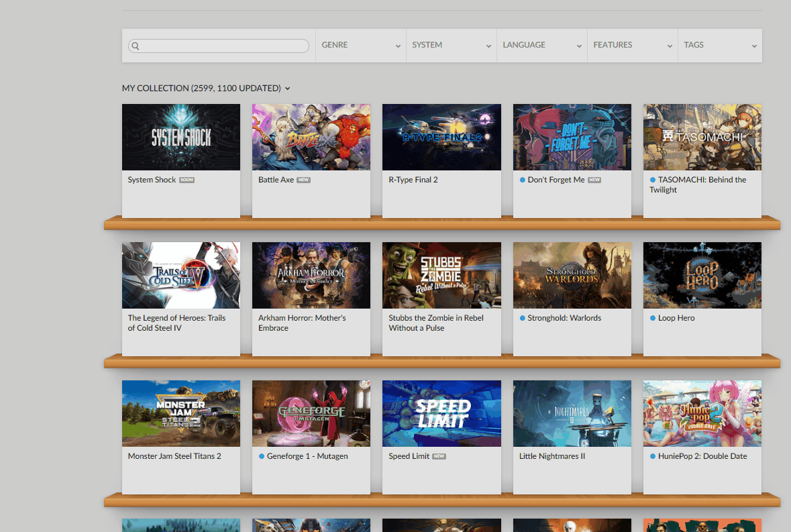This screenshot has width=791, height=532.
Task: Click the SOON badge on System Shock
Action: pyautogui.click(x=187, y=180)
